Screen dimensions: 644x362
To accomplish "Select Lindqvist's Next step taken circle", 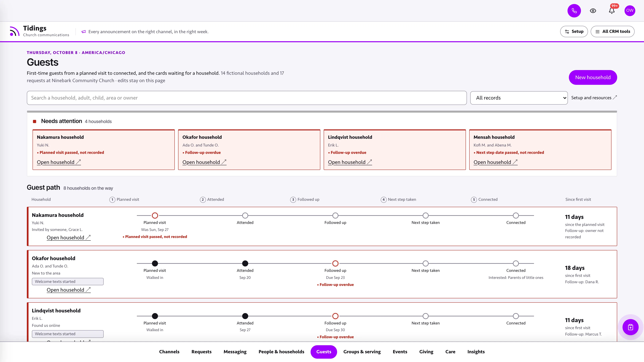I will pyautogui.click(x=425, y=316).
